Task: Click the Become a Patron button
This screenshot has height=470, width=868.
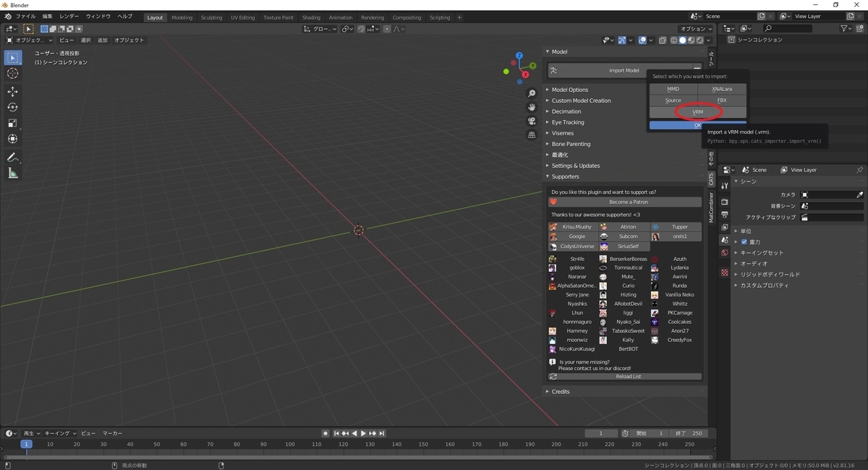Action: point(625,202)
